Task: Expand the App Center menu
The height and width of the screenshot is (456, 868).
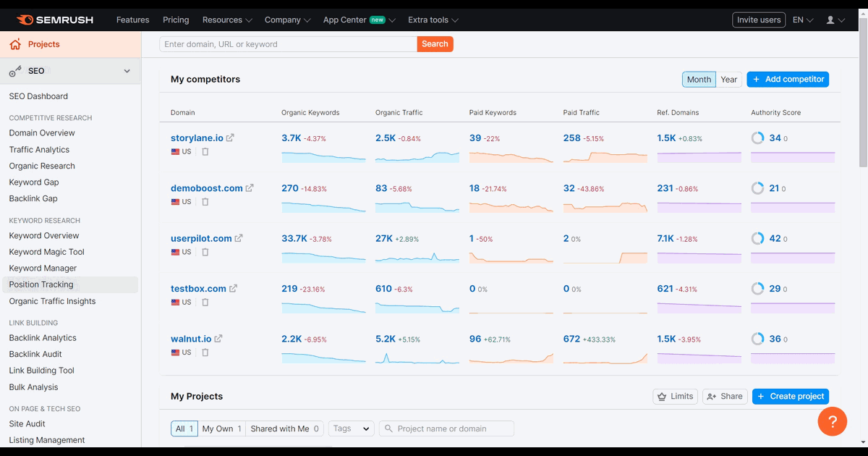Action: [359, 20]
